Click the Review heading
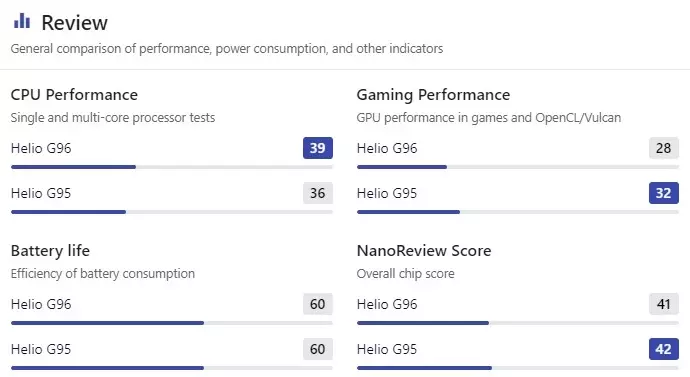 (74, 23)
